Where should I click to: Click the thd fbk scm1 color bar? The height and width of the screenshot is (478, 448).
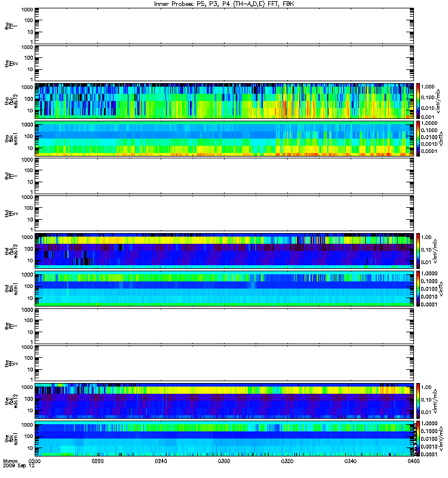(418, 289)
